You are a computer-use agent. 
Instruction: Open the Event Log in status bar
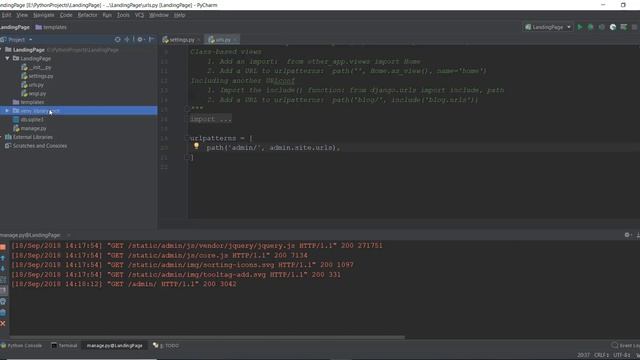[626, 346]
